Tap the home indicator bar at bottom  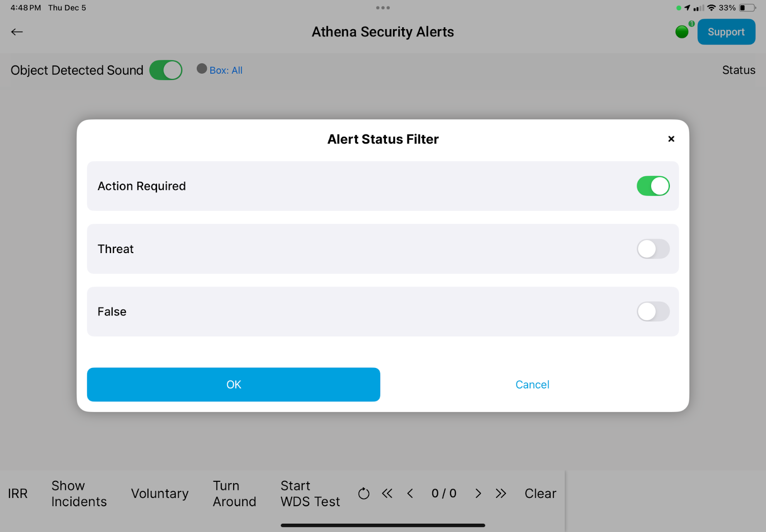(x=383, y=525)
